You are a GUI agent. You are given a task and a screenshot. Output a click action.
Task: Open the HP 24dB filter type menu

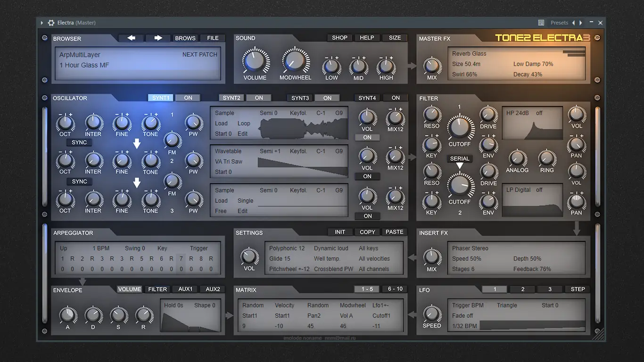click(518, 113)
